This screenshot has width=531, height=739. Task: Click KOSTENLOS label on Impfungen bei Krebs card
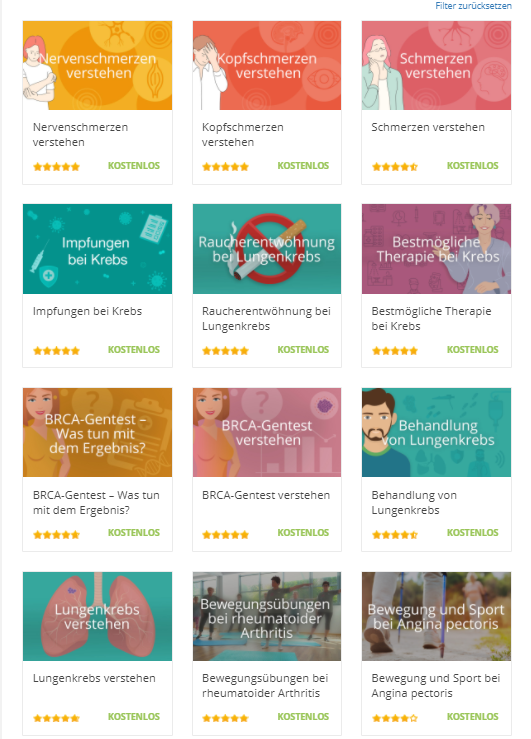(x=134, y=350)
